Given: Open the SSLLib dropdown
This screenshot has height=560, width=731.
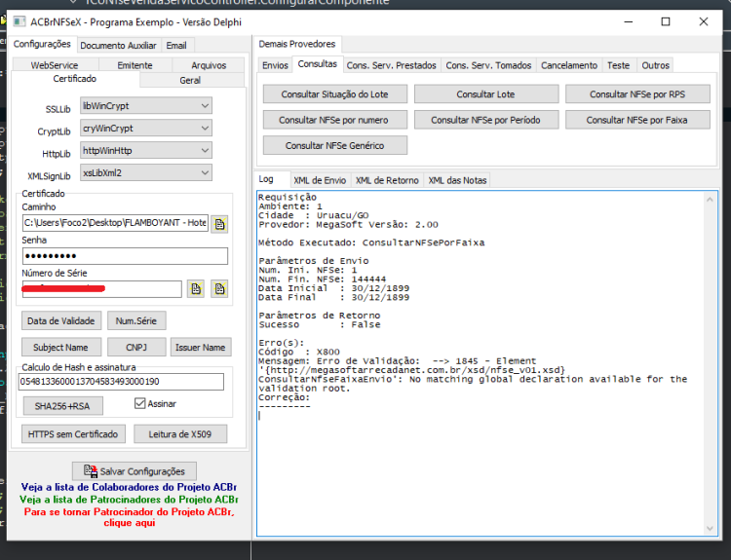Looking at the screenshot, I should (146, 106).
